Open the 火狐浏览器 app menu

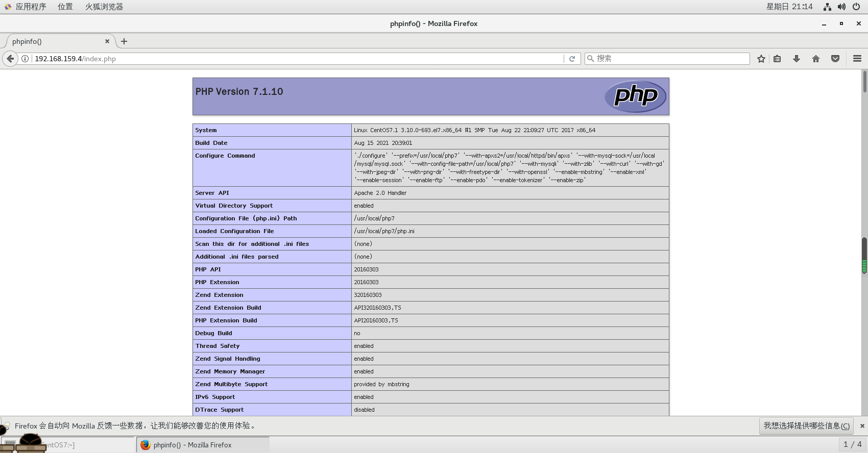pyautogui.click(x=104, y=7)
